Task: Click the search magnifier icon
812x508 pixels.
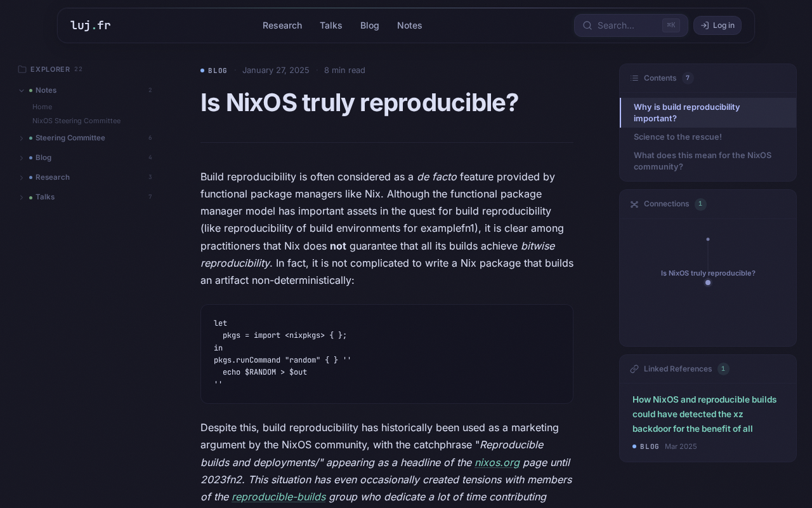Action: point(587,25)
